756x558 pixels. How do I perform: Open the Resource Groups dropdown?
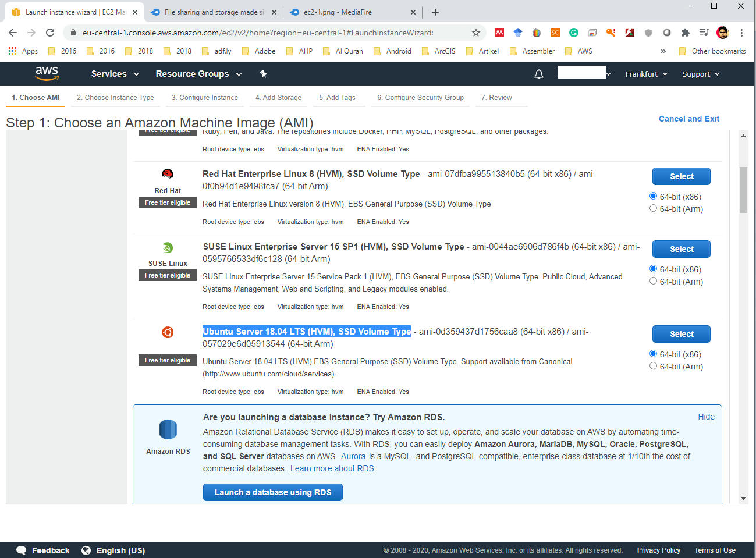click(x=198, y=74)
